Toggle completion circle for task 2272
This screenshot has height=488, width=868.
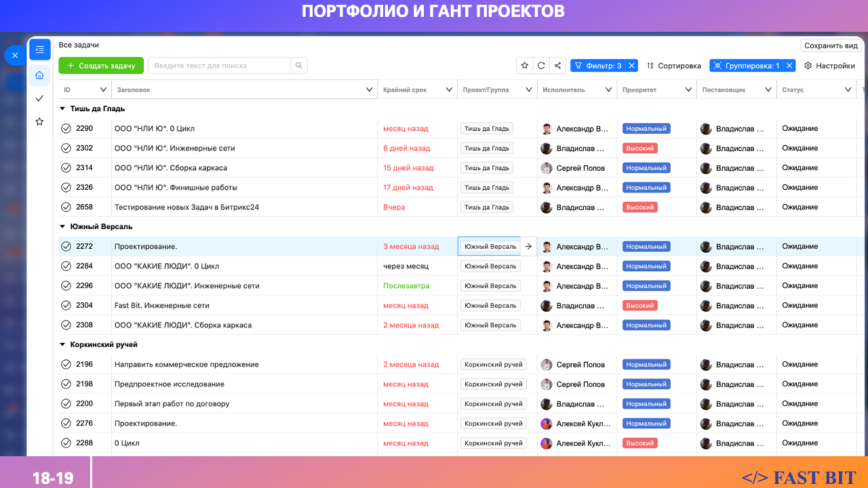click(x=66, y=247)
